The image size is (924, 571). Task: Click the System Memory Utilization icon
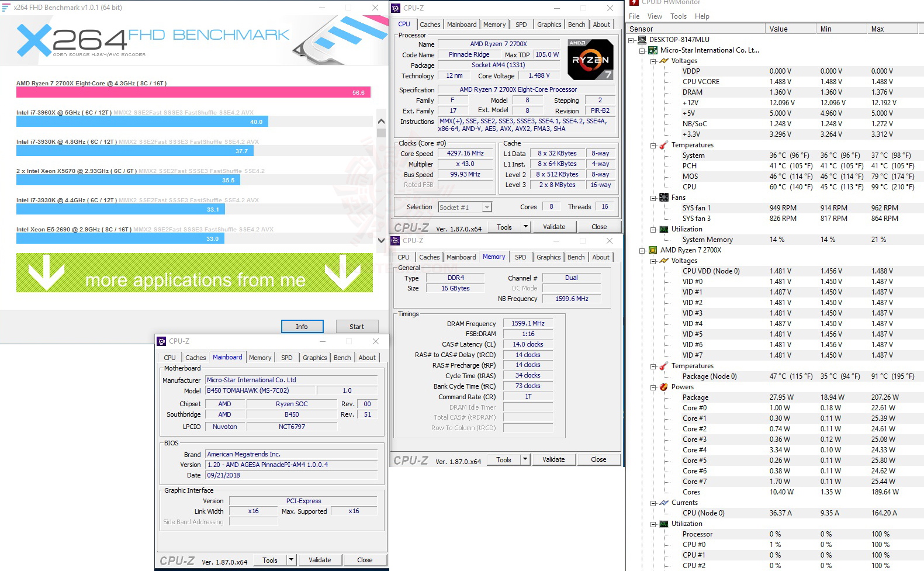coord(664,229)
